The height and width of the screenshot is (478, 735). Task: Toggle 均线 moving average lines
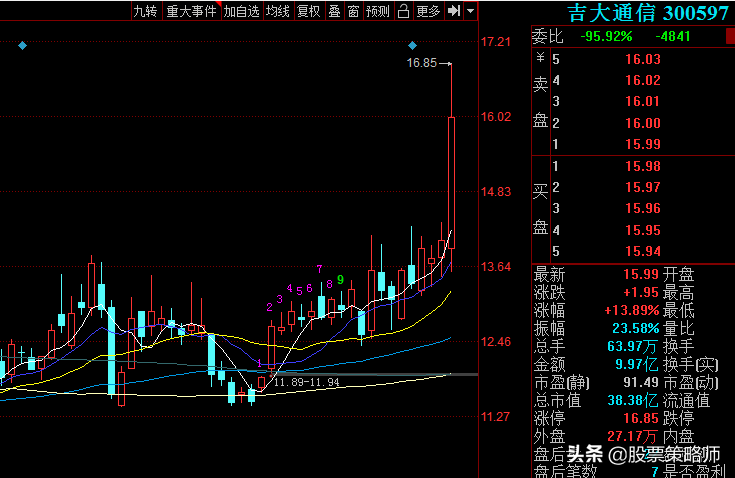tap(278, 11)
